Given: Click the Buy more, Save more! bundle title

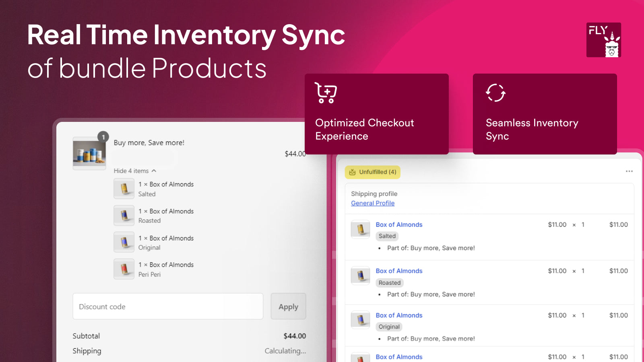Looking at the screenshot, I should pos(149,143).
